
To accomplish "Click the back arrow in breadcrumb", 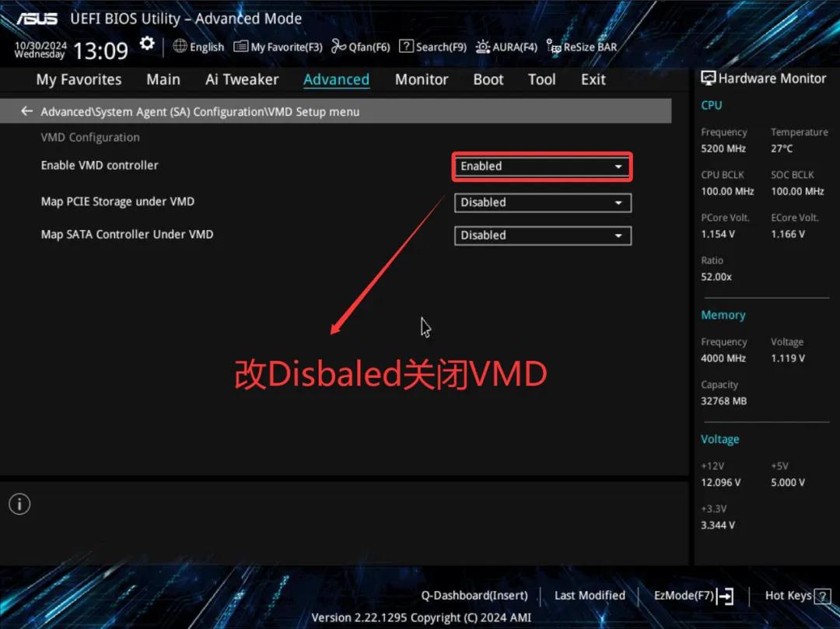I will tap(27, 111).
